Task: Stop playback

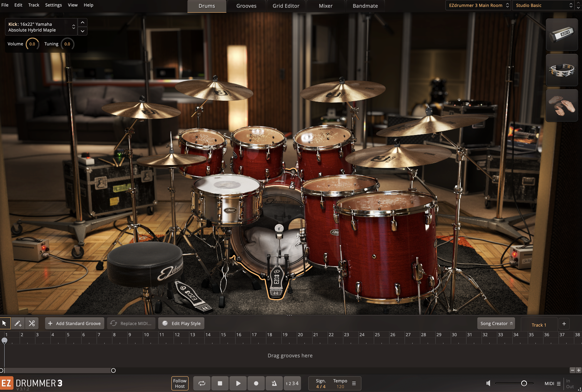Action: 220,383
